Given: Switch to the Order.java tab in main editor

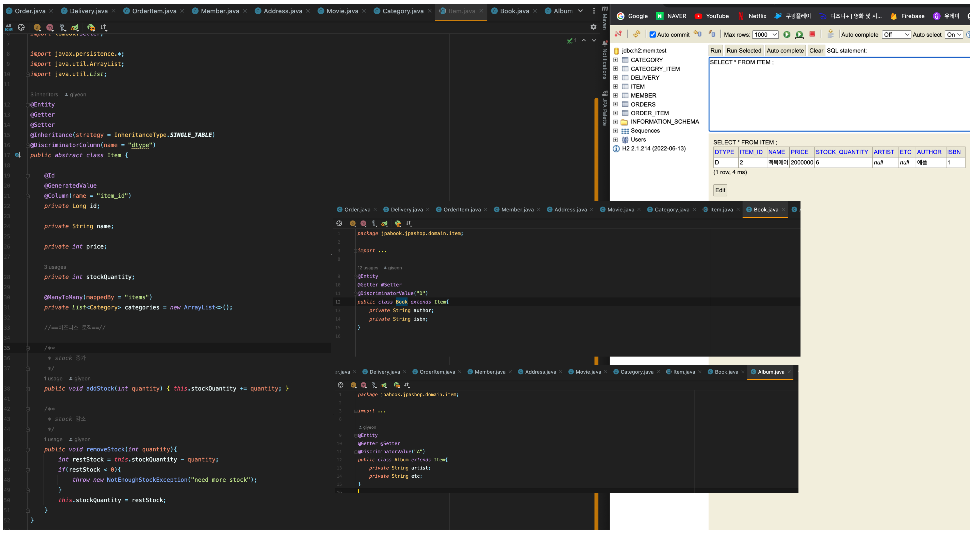Looking at the screenshot, I should point(30,11).
